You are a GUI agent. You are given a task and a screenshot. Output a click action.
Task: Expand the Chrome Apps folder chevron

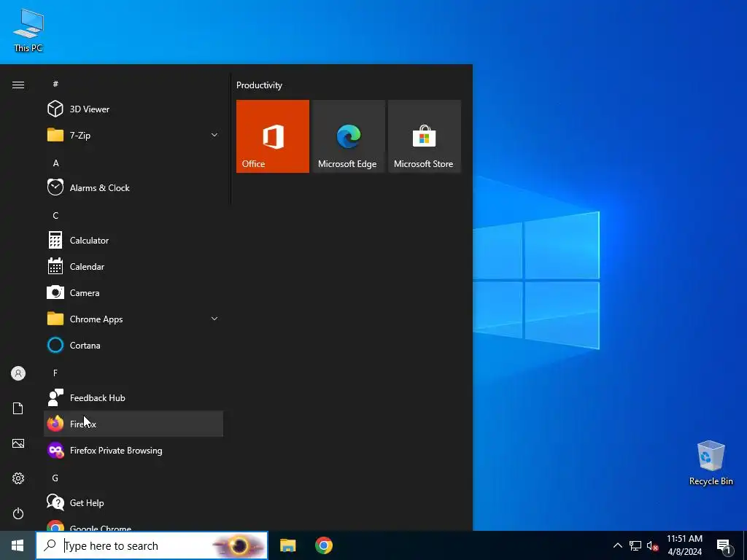[x=214, y=319]
